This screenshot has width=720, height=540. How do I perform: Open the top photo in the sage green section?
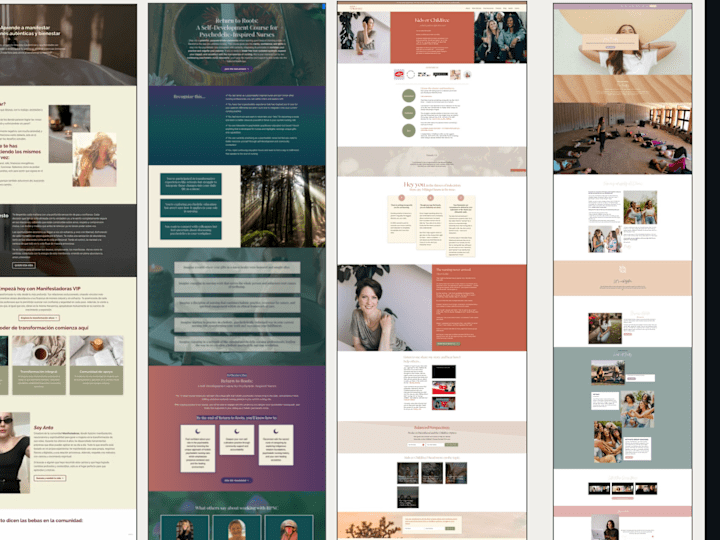[608, 372]
